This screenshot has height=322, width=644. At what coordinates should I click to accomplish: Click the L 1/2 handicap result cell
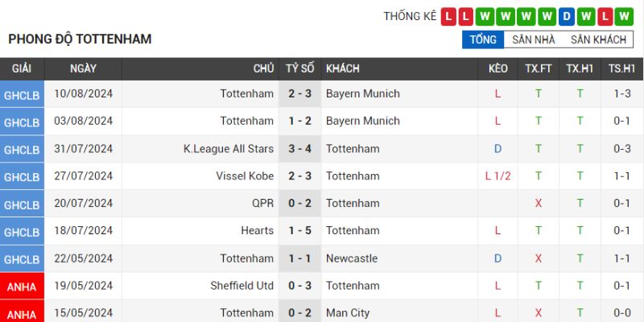click(x=498, y=176)
